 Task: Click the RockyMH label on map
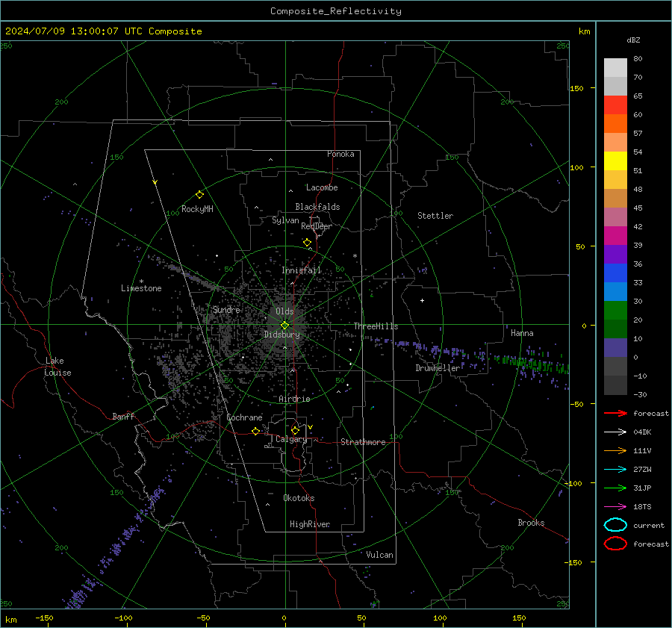[x=197, y=209]
